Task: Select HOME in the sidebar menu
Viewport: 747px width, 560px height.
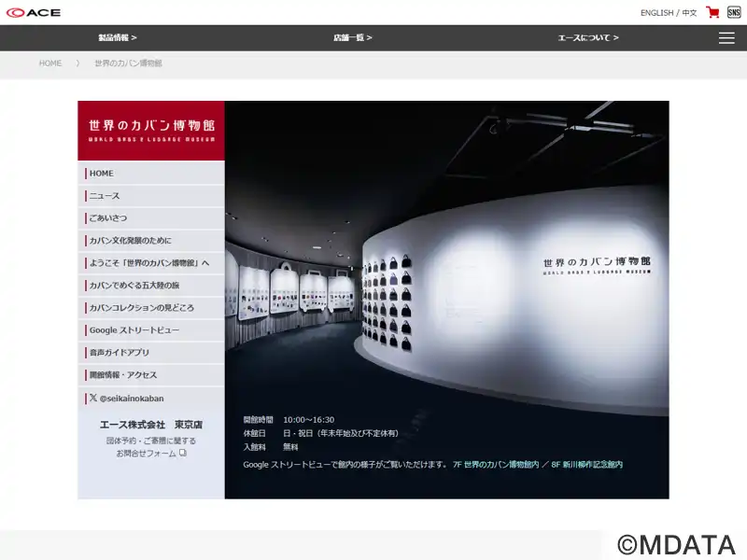Action: click(151, 174)
